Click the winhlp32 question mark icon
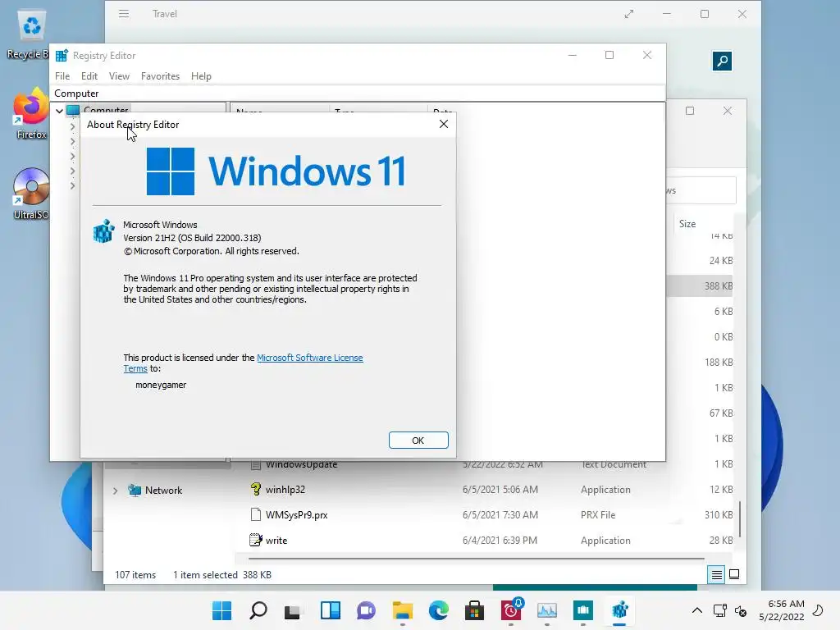Viewport: 840px width, 630px height. click(x=256, y=489)
